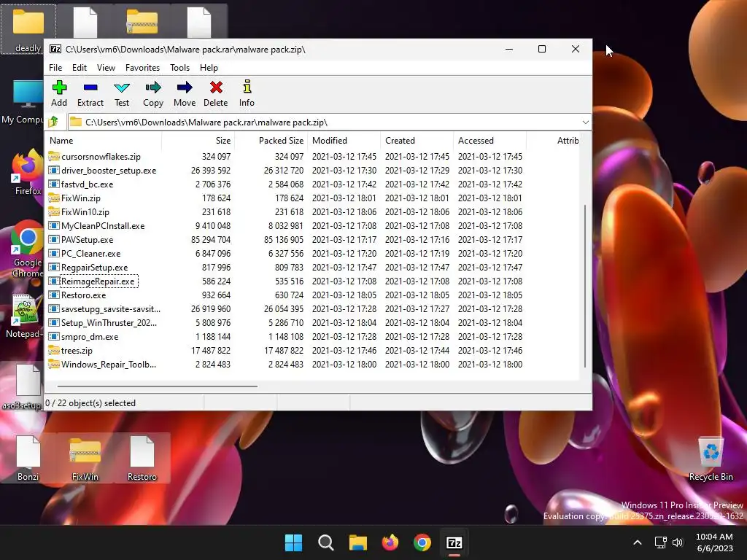Image resolution: width=747 pixels, height=560 pixels.
Task: Select smpro_dm.exe file name
Action: (90, 337)
